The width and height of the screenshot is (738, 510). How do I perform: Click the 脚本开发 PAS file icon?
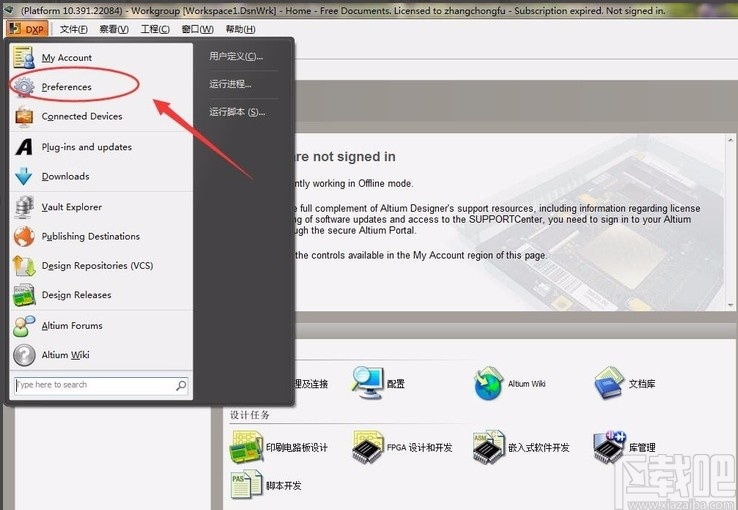coord(246,484)
